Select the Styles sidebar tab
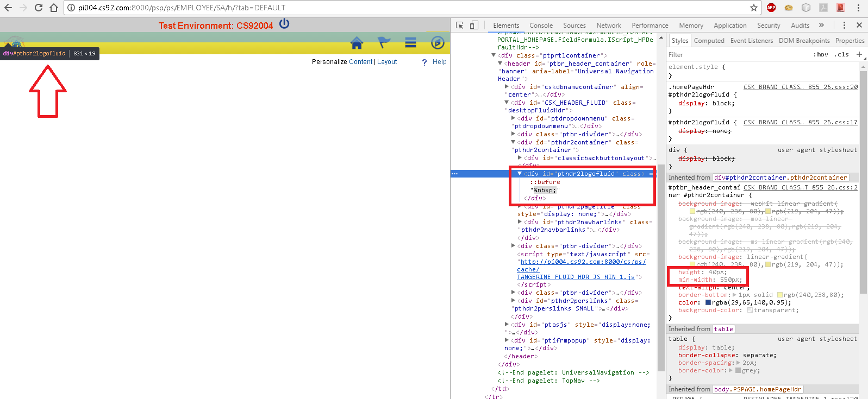Viewport: 868px width, 399px height. click(679, 41)
